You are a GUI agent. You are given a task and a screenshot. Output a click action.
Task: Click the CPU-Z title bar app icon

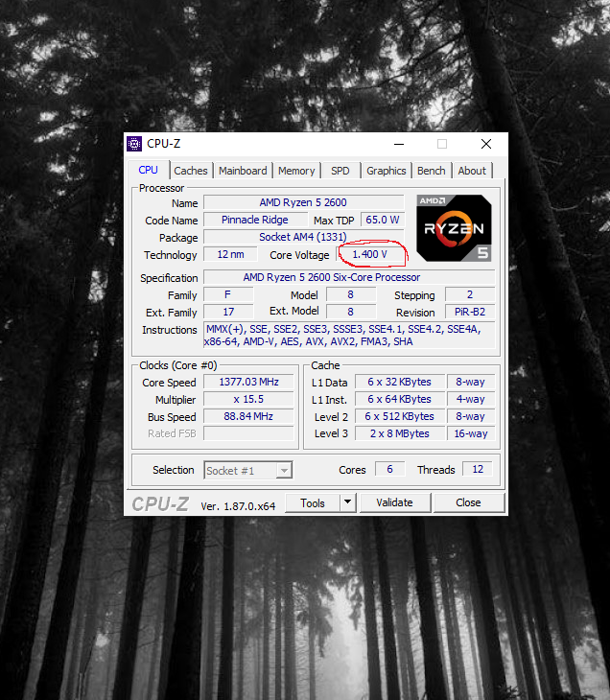click(x=134, y=144)
